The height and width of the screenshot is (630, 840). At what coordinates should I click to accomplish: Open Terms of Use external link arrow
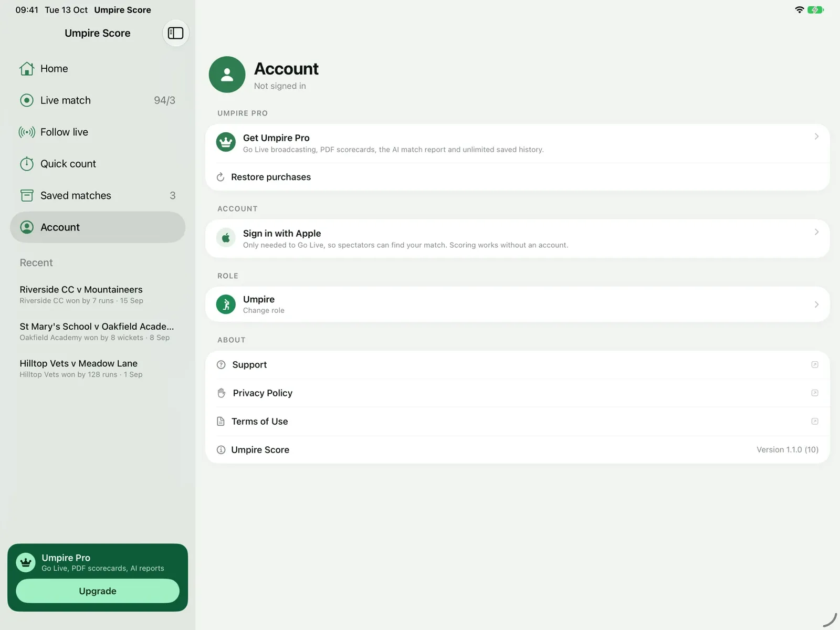pyautogui.click(x=815, y=422)
